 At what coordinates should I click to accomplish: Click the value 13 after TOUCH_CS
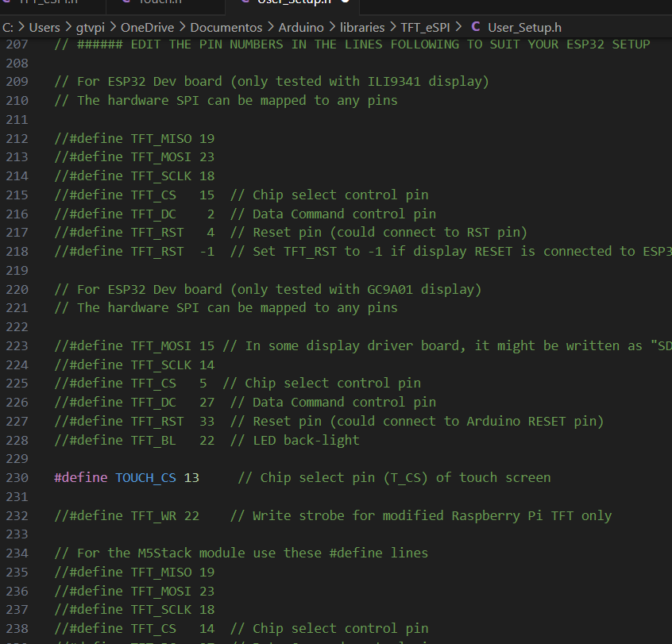tap(191, 477)
